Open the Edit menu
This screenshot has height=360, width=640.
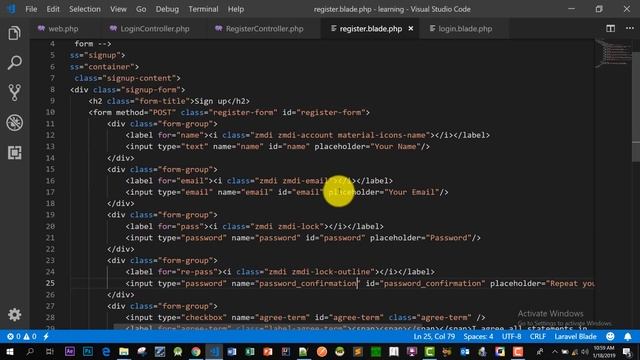coord(53,9)
